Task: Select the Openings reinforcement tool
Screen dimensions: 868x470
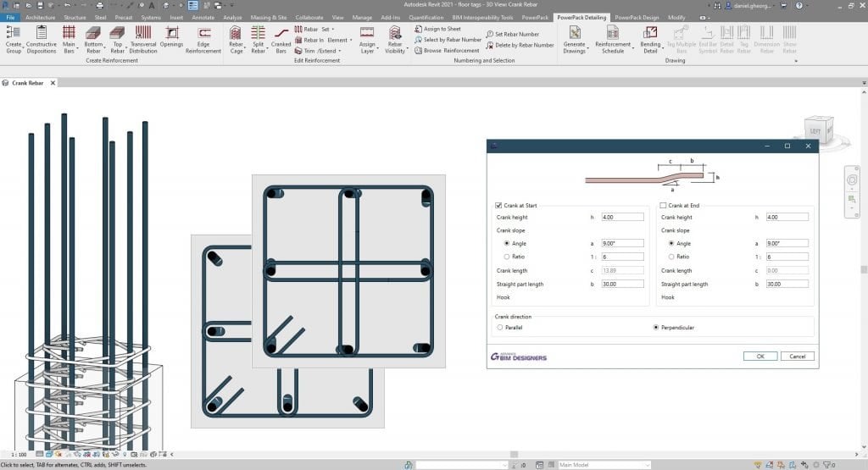Action: (x=171, y=37)
